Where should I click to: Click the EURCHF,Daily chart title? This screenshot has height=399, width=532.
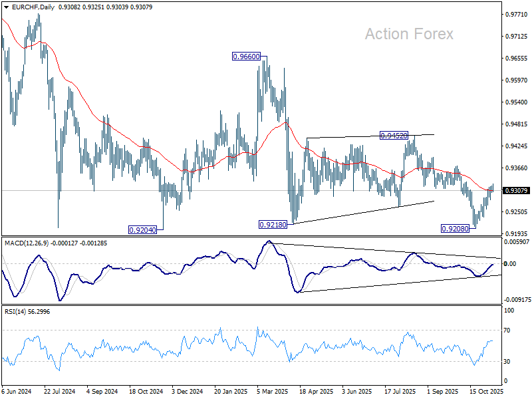tap(33, 7)
